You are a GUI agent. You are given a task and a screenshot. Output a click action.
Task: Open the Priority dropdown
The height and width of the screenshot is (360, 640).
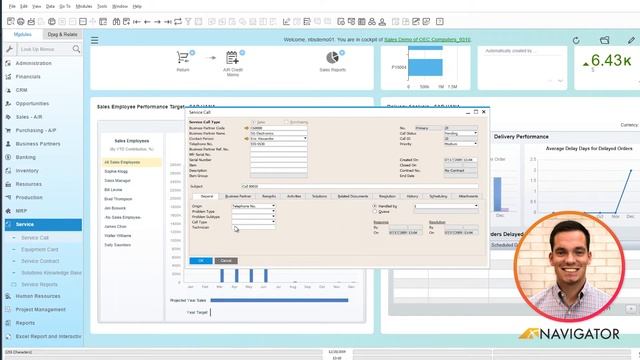pos(475,144)
